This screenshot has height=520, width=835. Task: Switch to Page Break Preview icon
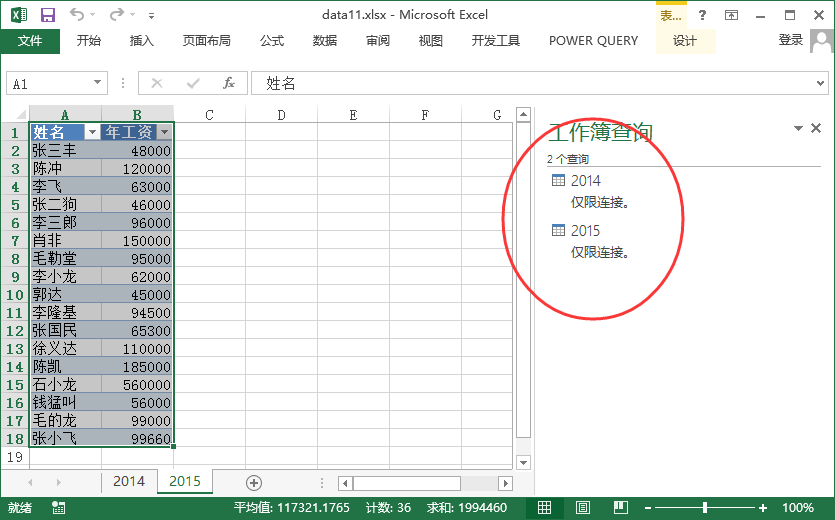pyautogui.click(x=621, y=508)
